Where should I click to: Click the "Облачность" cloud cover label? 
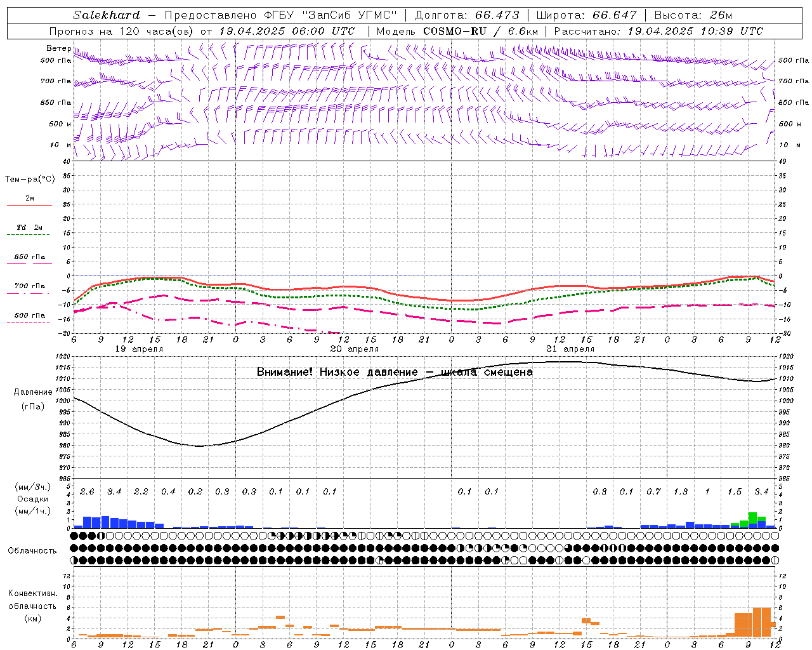(32, 551)
